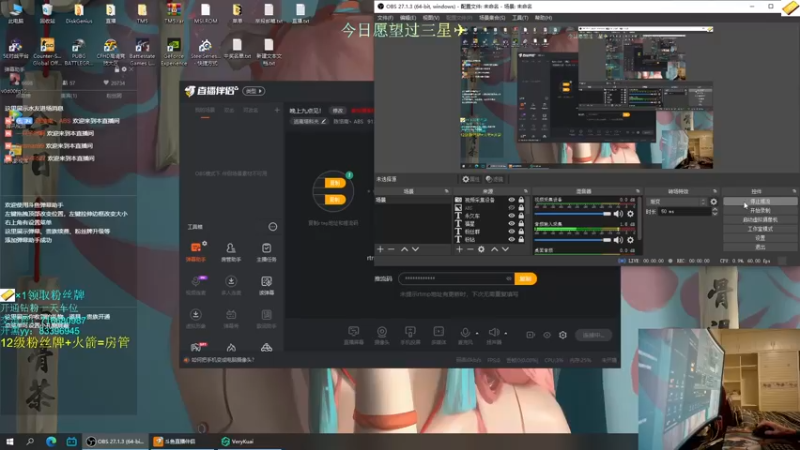Screen dimensions: 800x450
Task: Click Start Virtual Camera in OBS controls
Action: tap(760, 220)
